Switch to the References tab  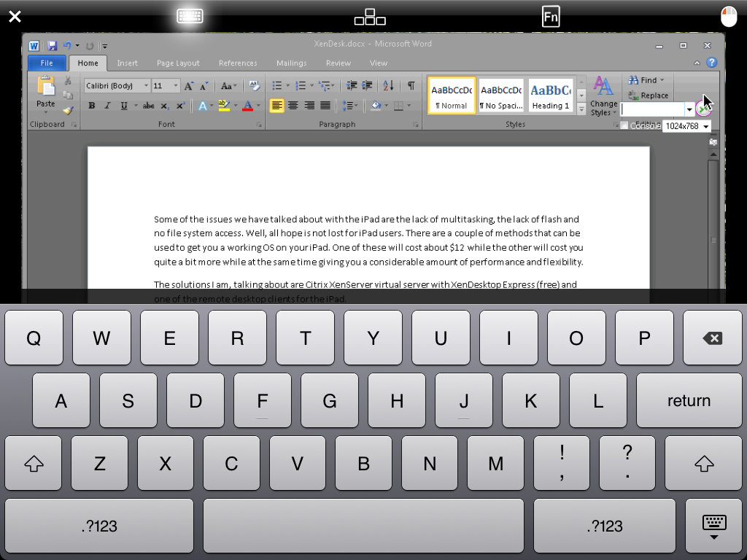(238, 63)
